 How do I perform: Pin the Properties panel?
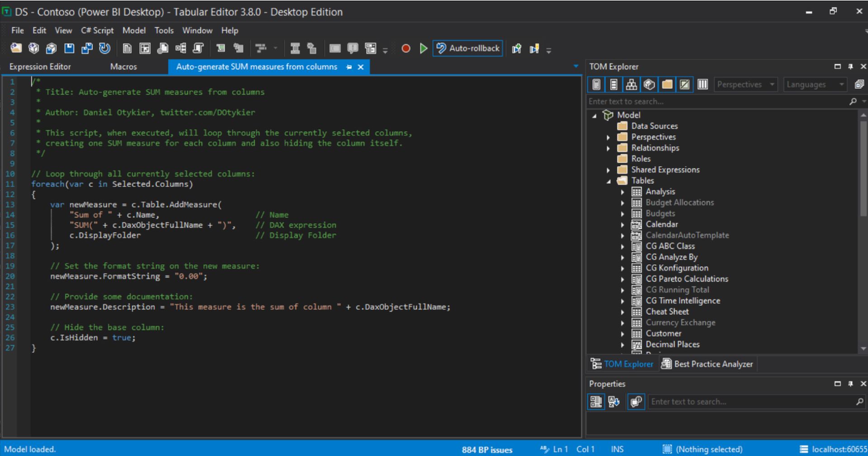pyautogui.click(x=850, y=384)
